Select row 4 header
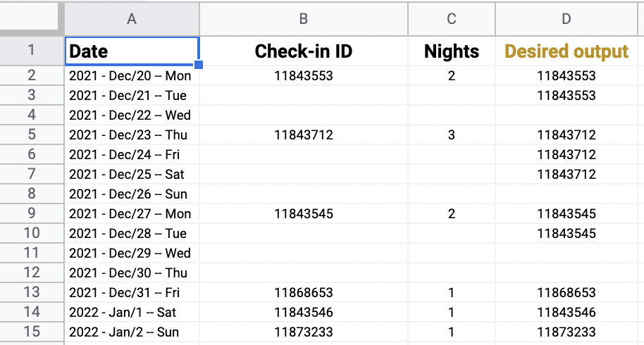 (x=32, y=115)
